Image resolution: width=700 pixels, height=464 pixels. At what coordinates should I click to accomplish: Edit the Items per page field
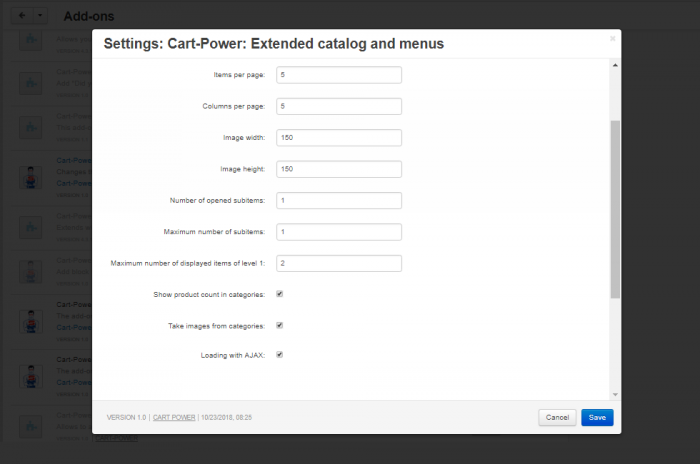tap(339, 75)
